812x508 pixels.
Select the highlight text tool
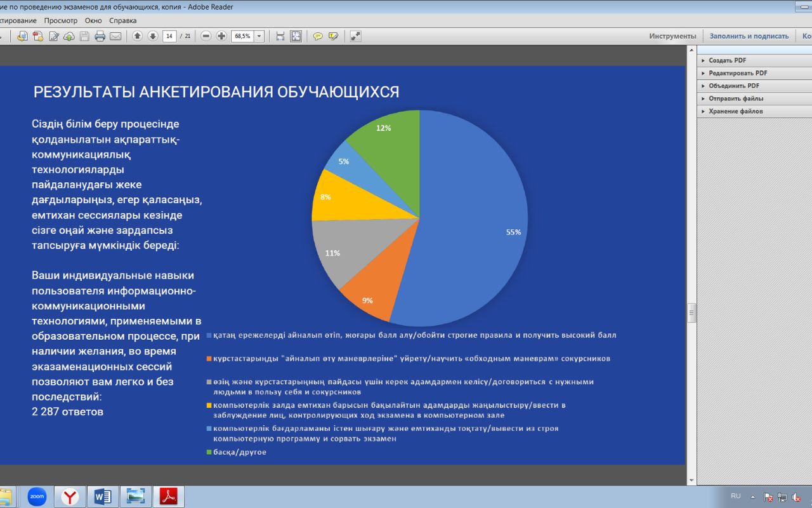333,36
